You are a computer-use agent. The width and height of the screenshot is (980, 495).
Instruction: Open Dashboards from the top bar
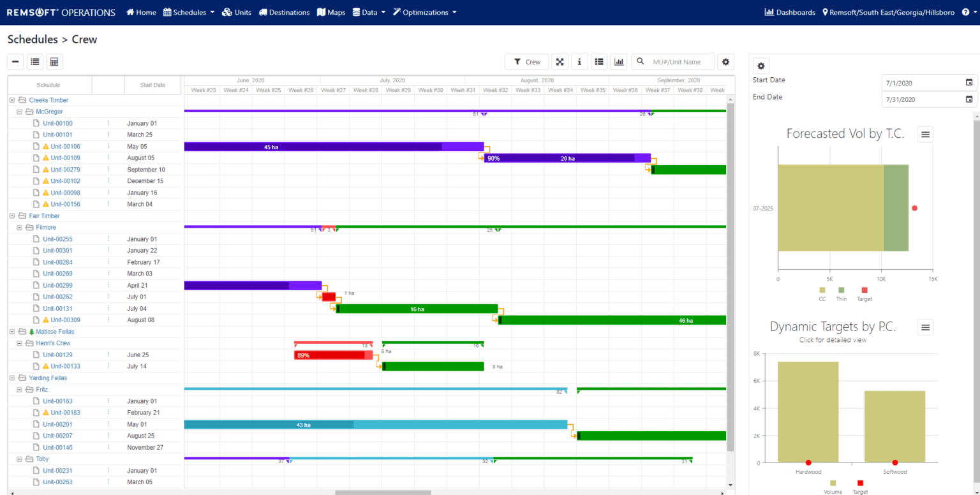(x=790, y=11)
